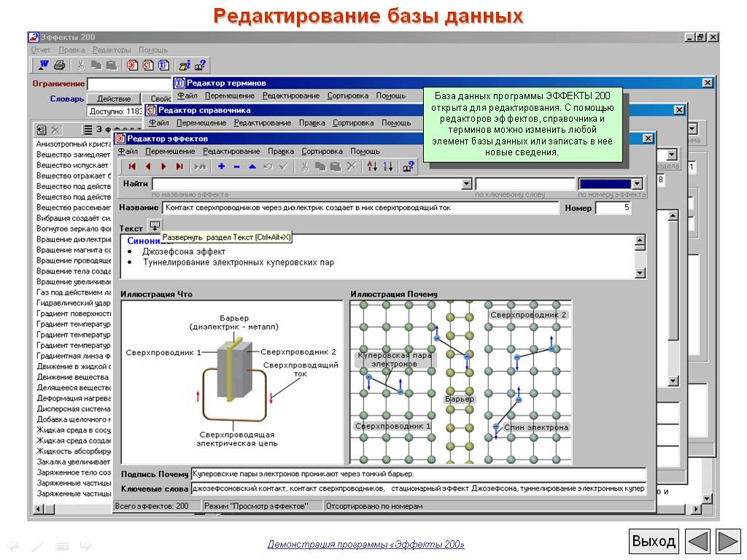Click the info icon in main toolbar
747x560 pixels.
(x=185, y=65)
